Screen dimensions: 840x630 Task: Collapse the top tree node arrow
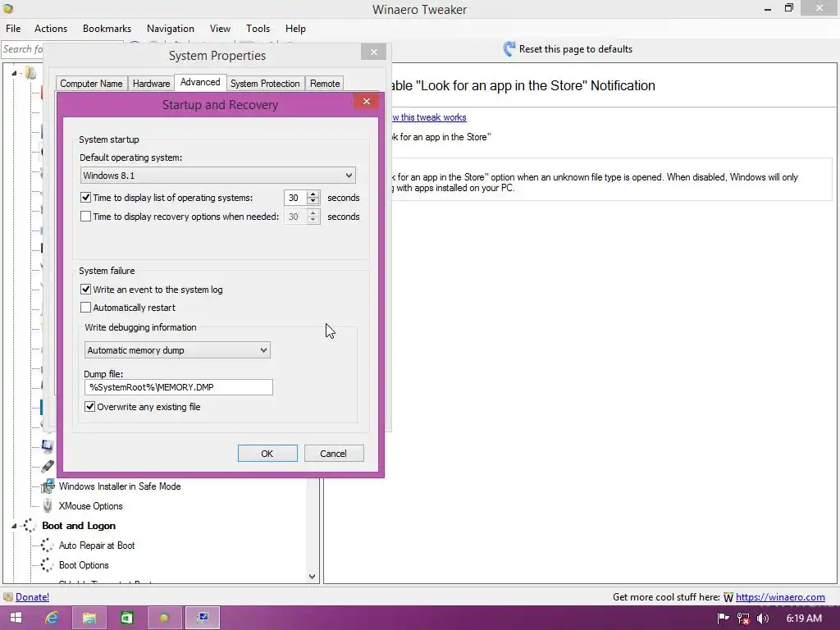click(x=15, y=72)
